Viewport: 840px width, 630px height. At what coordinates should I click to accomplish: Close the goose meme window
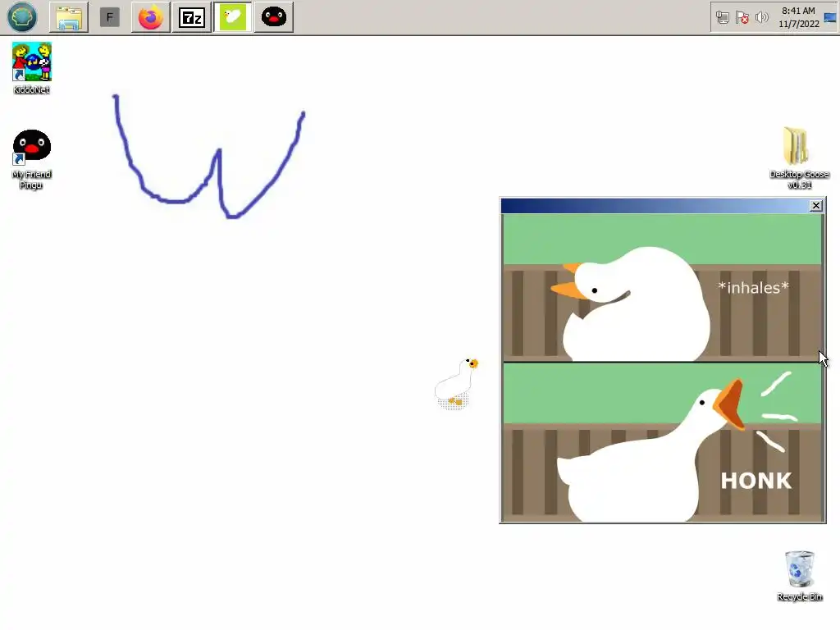pos(815,206)
